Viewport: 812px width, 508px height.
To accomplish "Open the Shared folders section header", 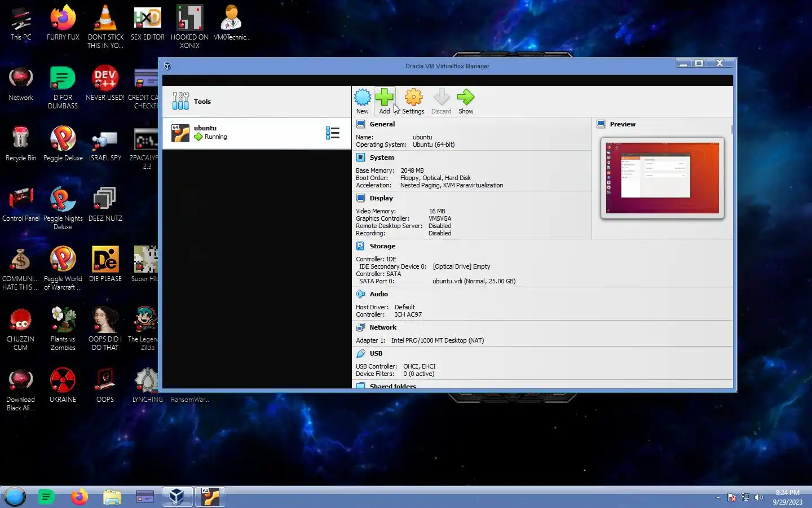I will 393,386.
